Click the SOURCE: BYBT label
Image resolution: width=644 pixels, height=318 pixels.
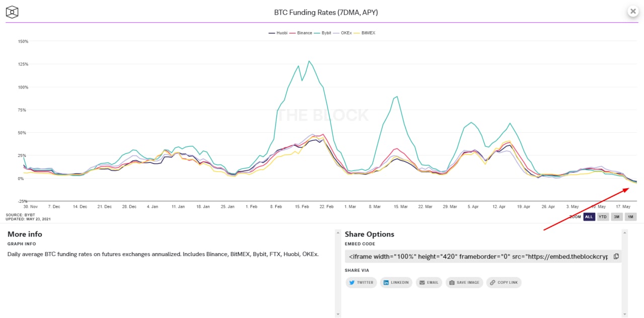click(20, 215)
